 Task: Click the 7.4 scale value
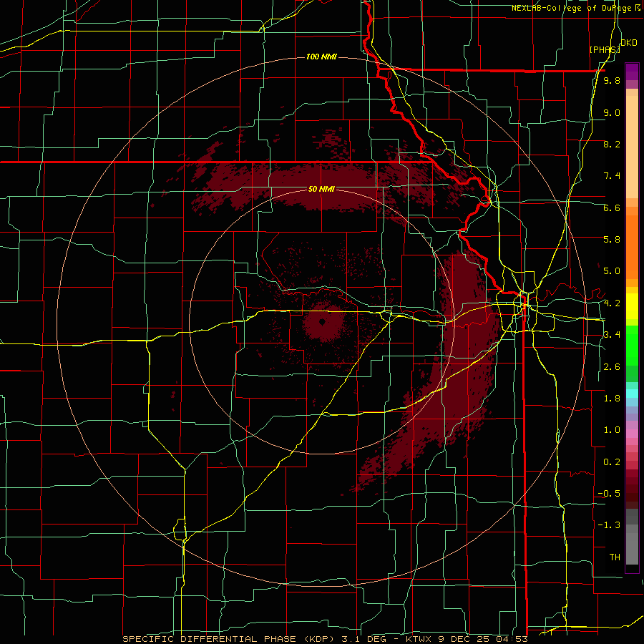pyautogui.click(x=612, y=176)
